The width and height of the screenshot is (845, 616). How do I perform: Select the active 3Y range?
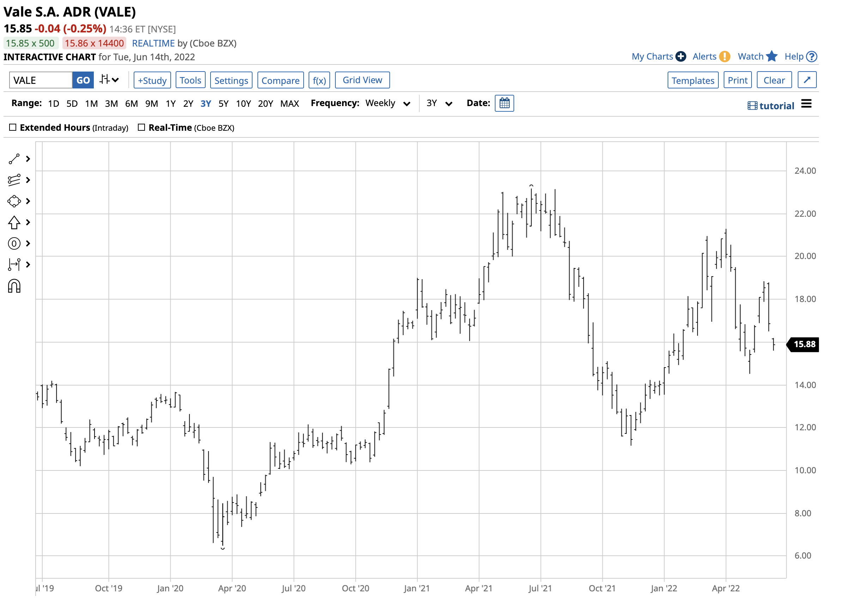pos(206,104)
